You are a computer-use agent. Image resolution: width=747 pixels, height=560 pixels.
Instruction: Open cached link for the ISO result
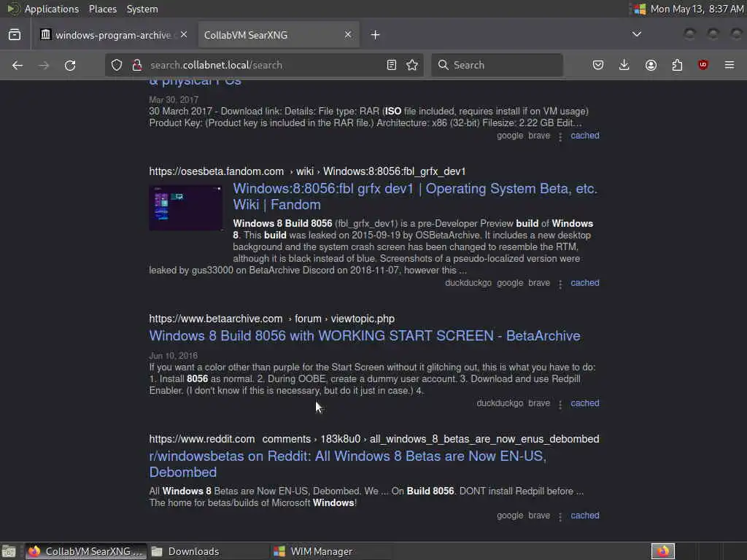(x=584, y=136)
